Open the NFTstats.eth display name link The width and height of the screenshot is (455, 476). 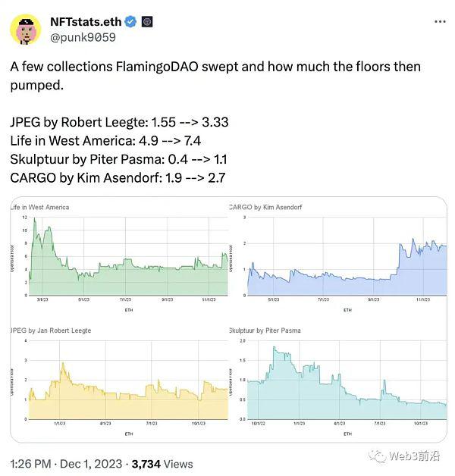click(x=86, y=22)
